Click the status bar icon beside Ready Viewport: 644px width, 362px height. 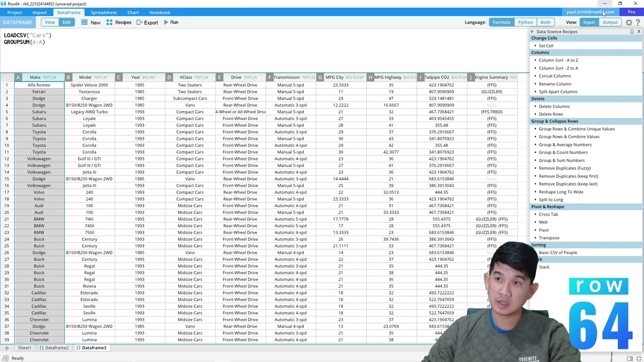pos(5,358)
